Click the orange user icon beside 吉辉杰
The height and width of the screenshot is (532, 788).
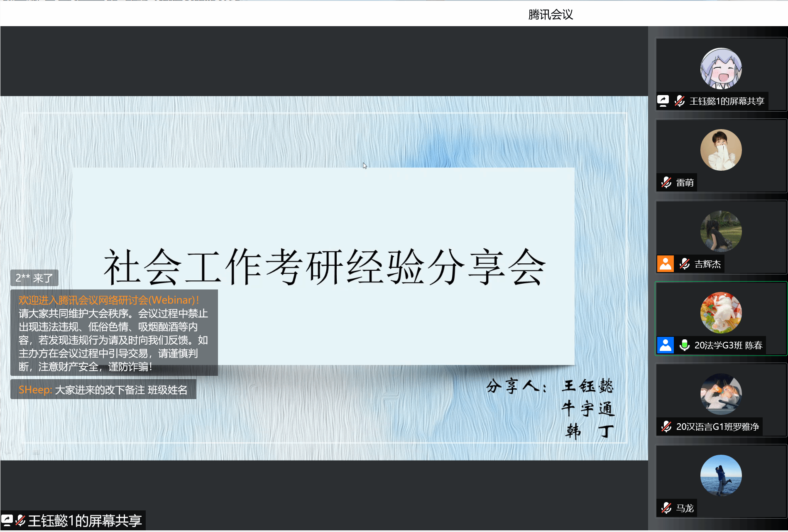(x=666, y=264)
